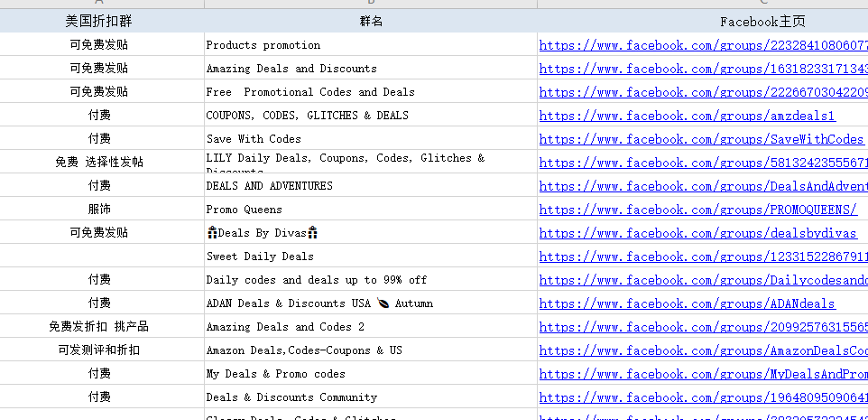
Task: Select cell 'Deals By Divas'
Action: (x=371, y=231)
